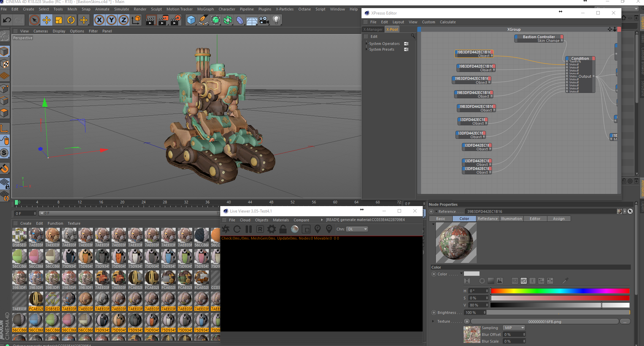Click the Assign tab button
The height and width of the screenshot is (346, 644).
click(x=559, y=219)
